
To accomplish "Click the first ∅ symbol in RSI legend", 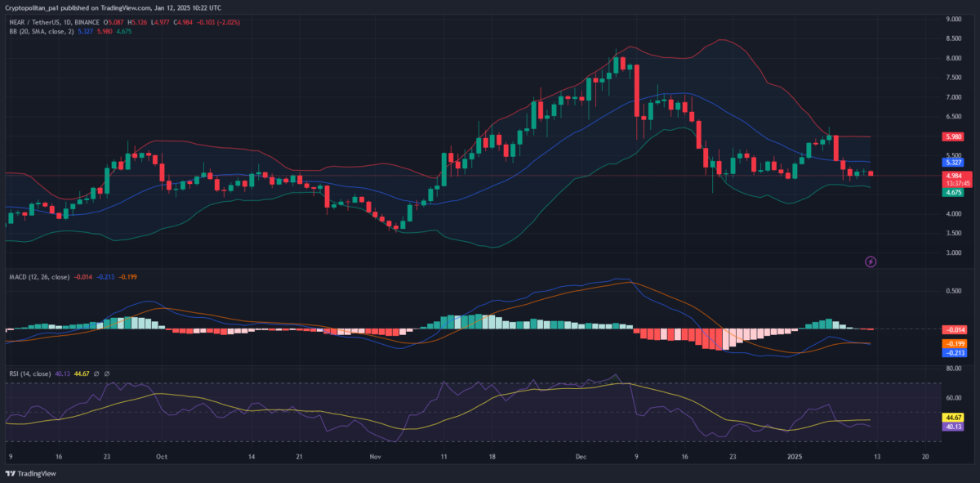I will click(x=95, y=373).
